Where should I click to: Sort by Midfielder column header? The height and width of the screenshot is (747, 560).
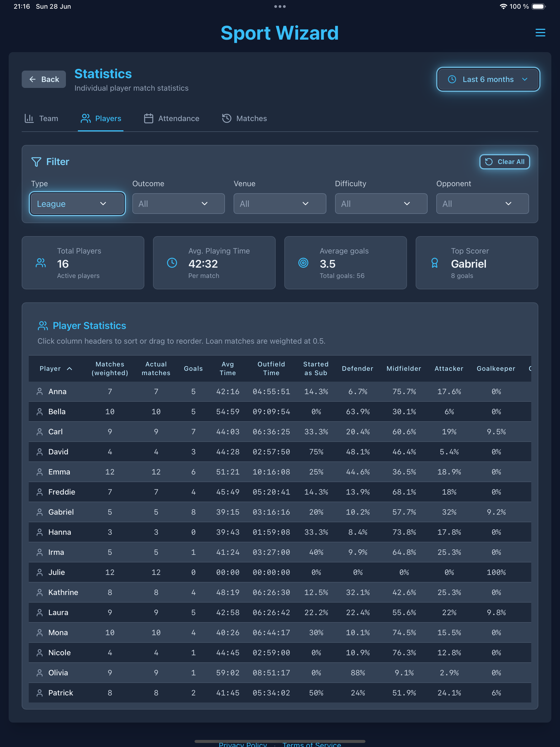point(404,368)
